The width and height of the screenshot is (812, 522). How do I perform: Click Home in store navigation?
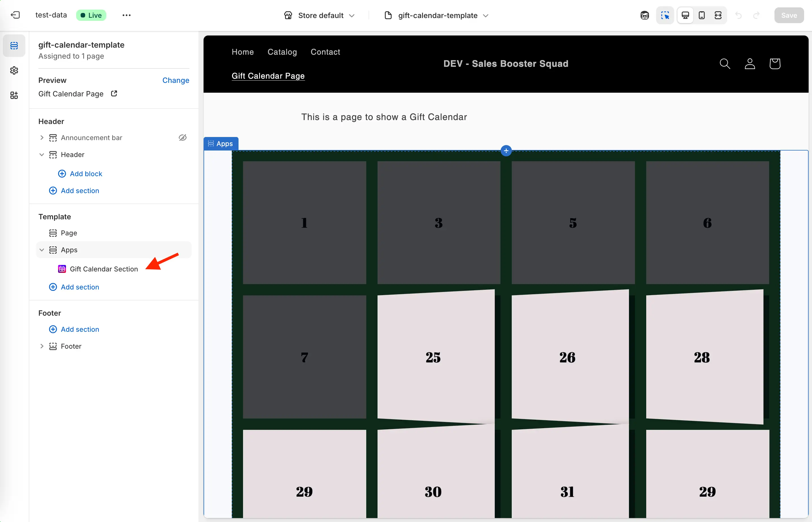(x=243, y=52)
